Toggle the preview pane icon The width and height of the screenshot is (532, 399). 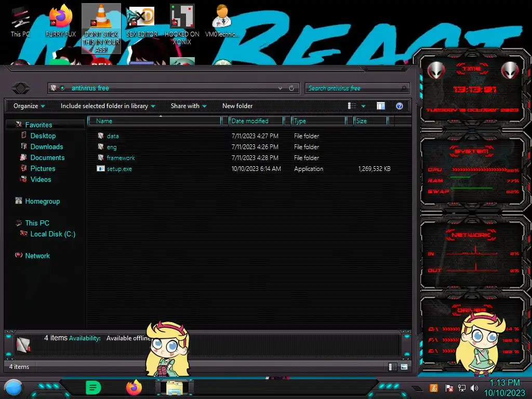point(381,106)
